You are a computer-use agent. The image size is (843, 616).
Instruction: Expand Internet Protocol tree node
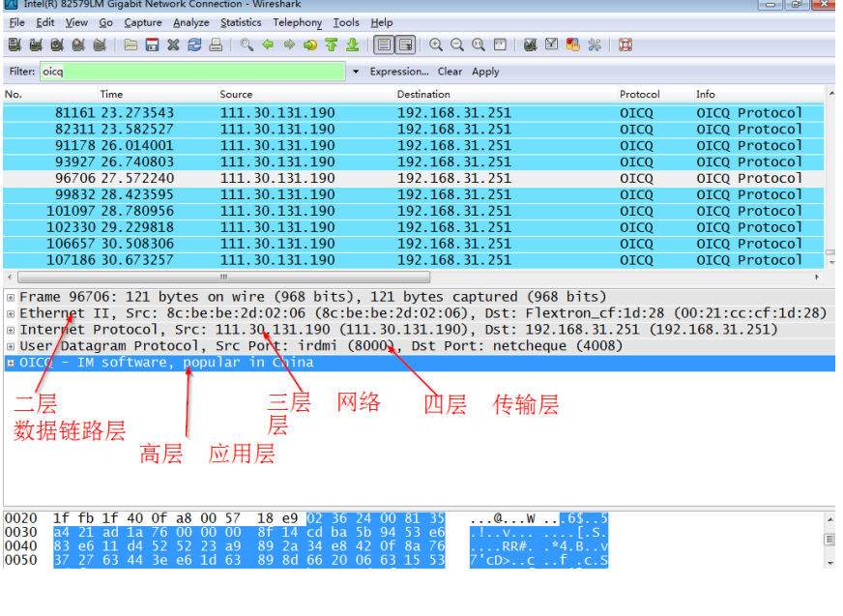pos(11,330)
